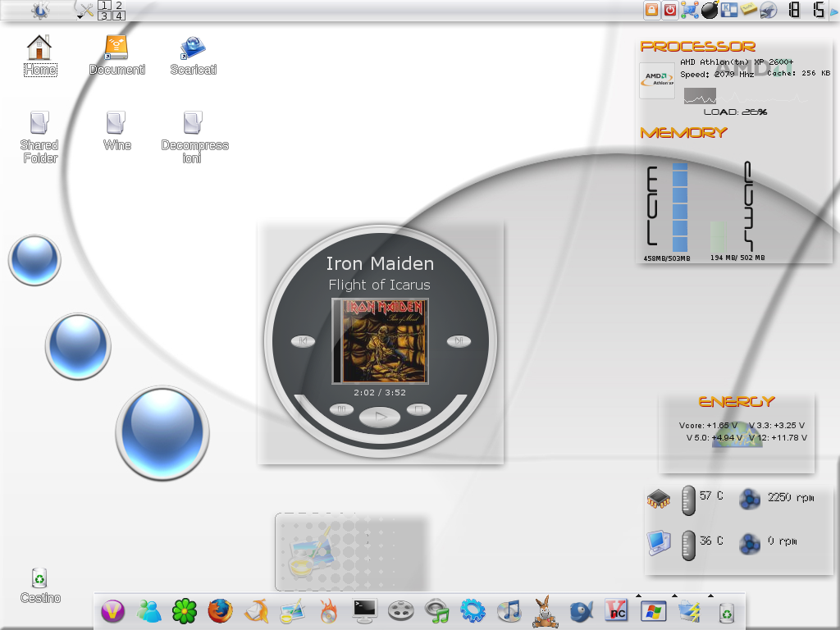Switch to virtual desktop 3 in pager
The height and width of the screenshot is (630, 840).
click(105, 15)
